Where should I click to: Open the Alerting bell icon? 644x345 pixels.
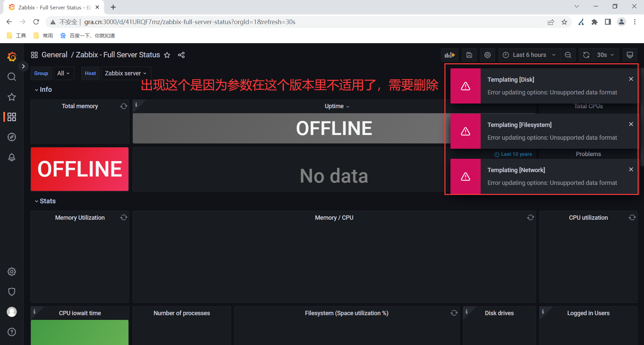point(12,157)
